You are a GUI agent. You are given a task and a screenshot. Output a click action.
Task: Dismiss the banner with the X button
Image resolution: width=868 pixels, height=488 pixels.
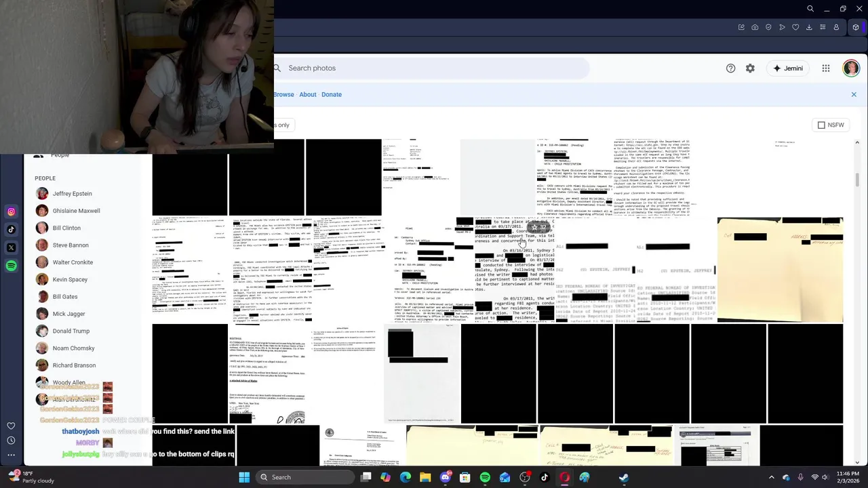(854, 94)
